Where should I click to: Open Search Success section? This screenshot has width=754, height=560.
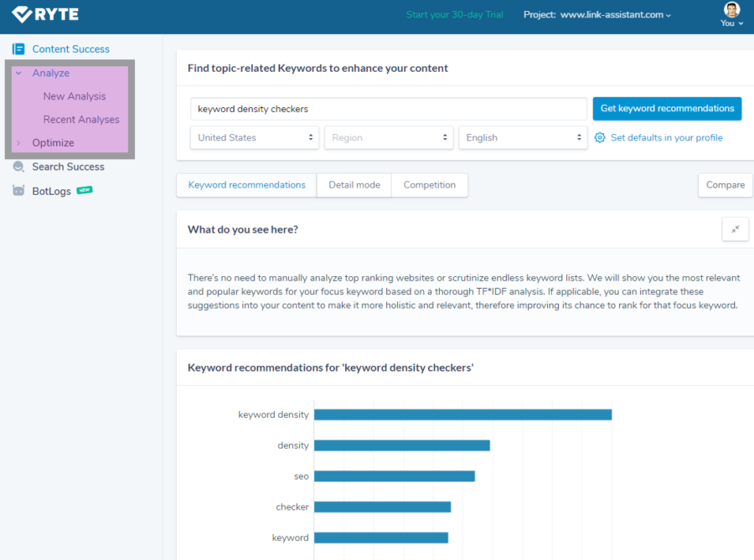coord(69,167)
